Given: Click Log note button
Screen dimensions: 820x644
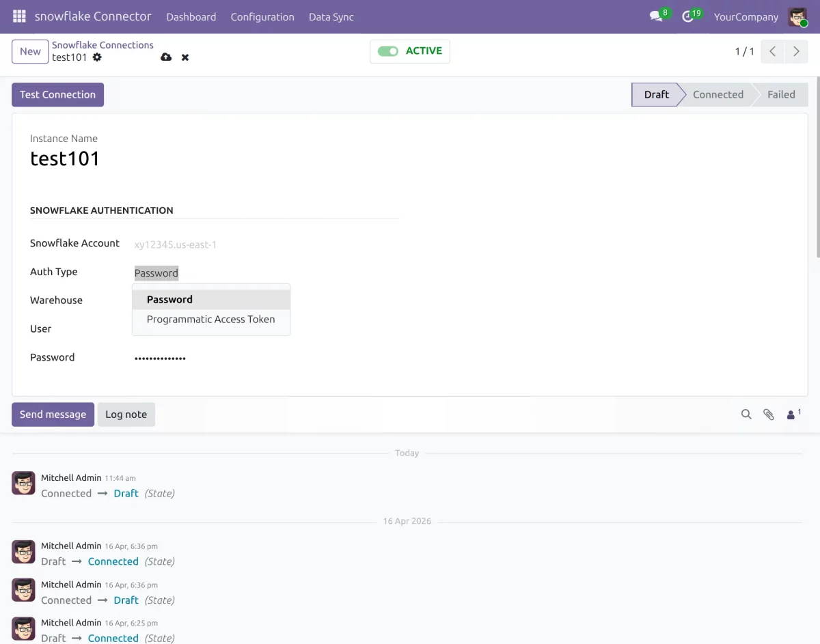Looking at the screenshot, I should [x=126, y=415].
